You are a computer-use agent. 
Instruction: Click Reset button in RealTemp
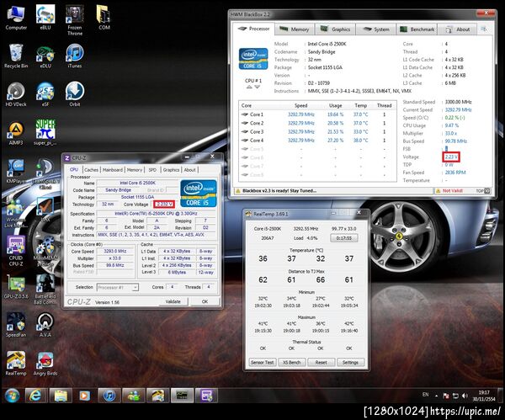(x=322, y=363)
